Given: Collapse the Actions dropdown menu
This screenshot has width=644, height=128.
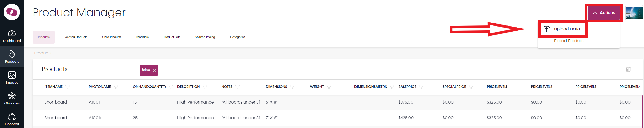Looking at the screenshot, I should 604,13.
